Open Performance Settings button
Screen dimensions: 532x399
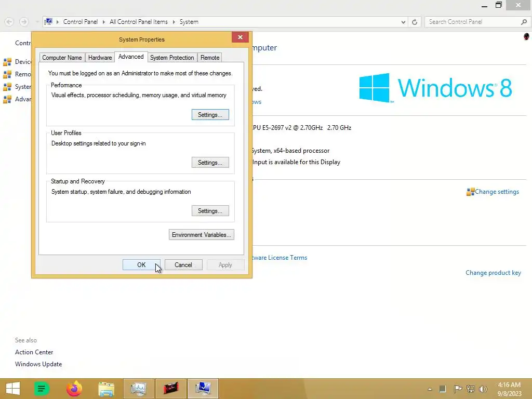point(210,115)
